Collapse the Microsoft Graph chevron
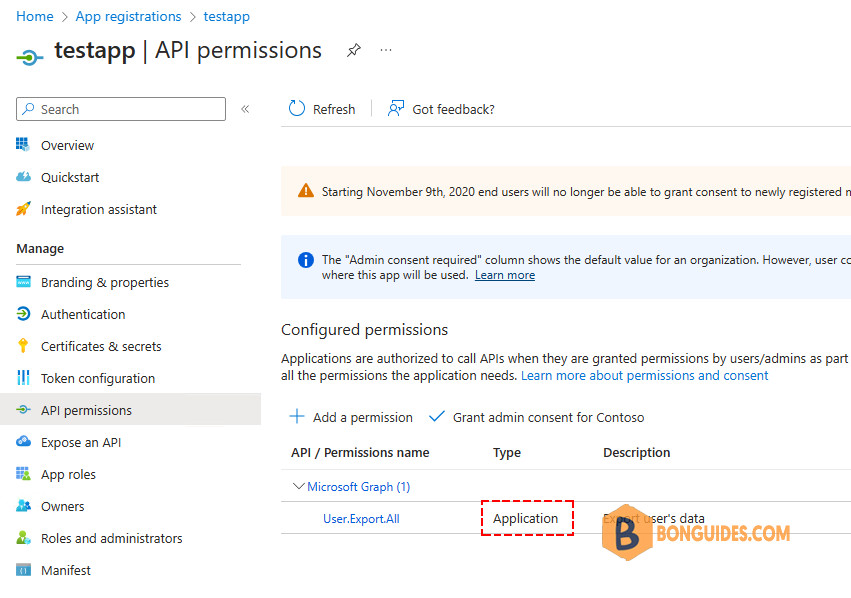Screen dimensions: 851x598 click(x=299, y=486)
